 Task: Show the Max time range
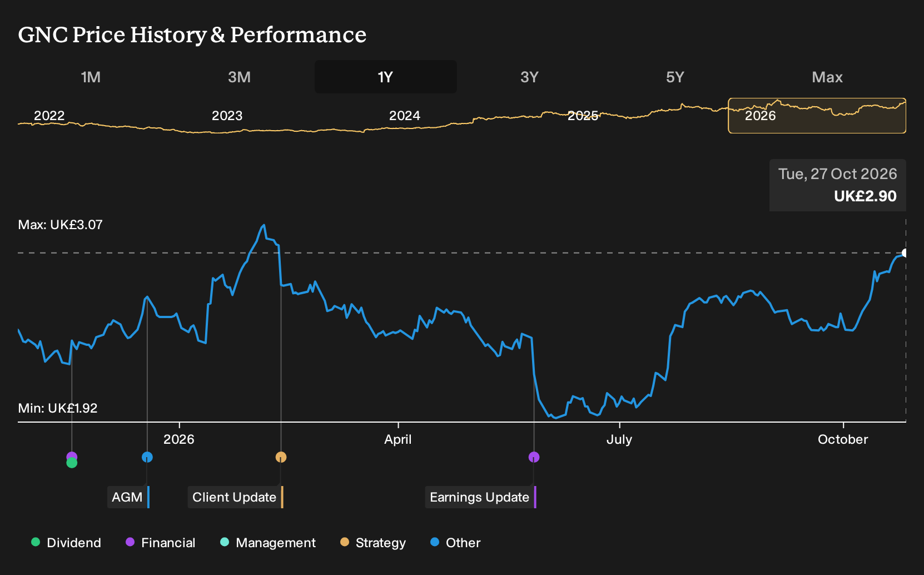click(827, 77)
